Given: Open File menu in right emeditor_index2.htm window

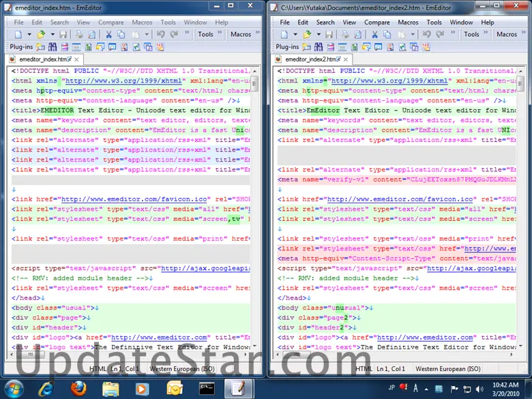Looking at the screenshot, I should point(284,23).
